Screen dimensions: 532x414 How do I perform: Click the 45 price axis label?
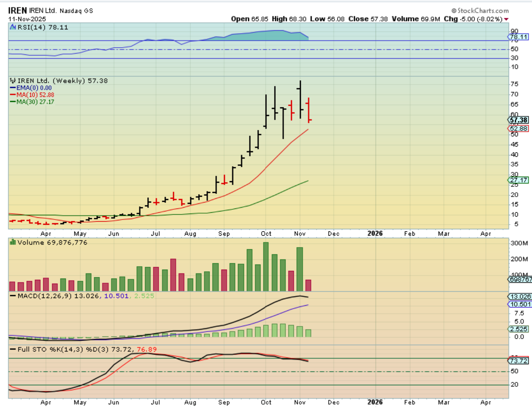tap(514, 144)
